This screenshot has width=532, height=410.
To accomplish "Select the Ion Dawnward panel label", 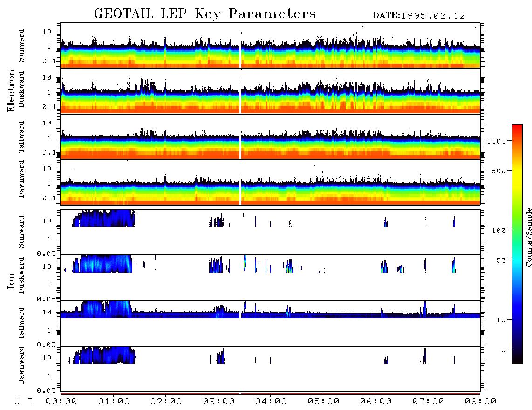I will pyautogui.click(x=21, y=365).
